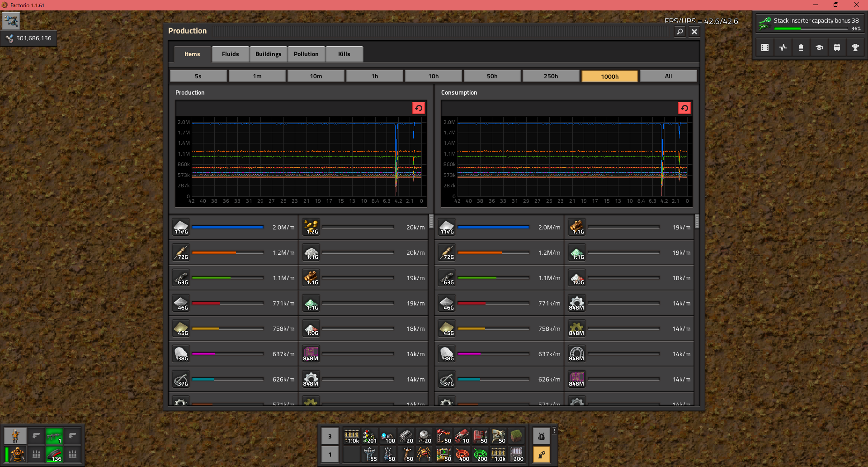This screenshot has height=467, width=868.
Task: Set time range to 1m
Action: tap(257, 76)
